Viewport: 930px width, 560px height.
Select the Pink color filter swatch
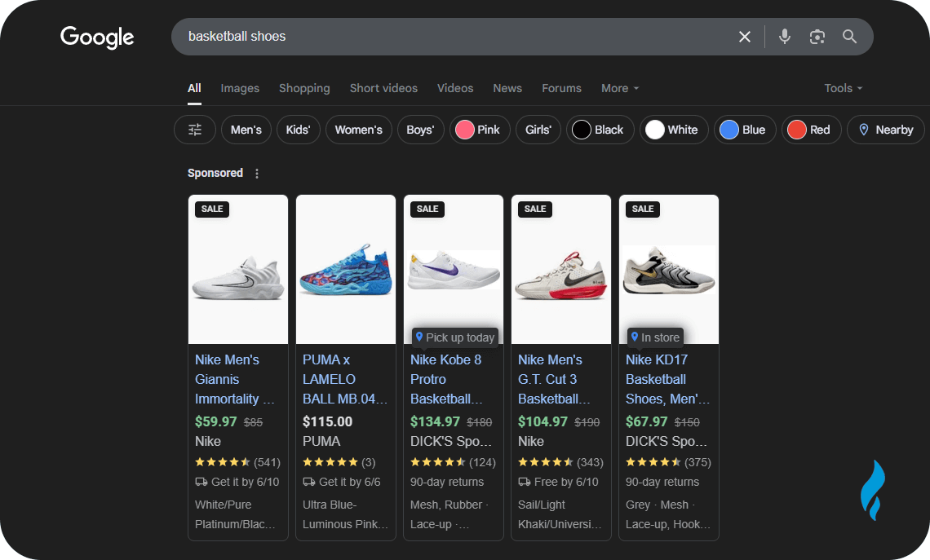tap(479, 130)
